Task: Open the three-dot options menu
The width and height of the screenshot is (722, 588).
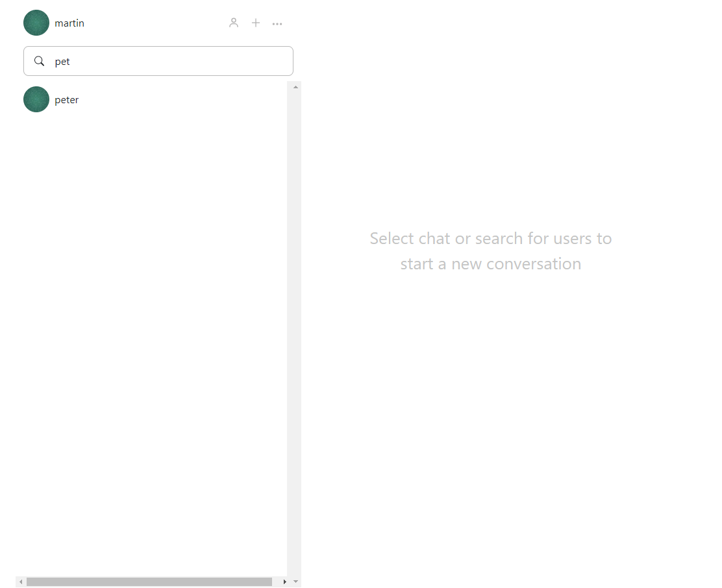Action: coord(277,23)
